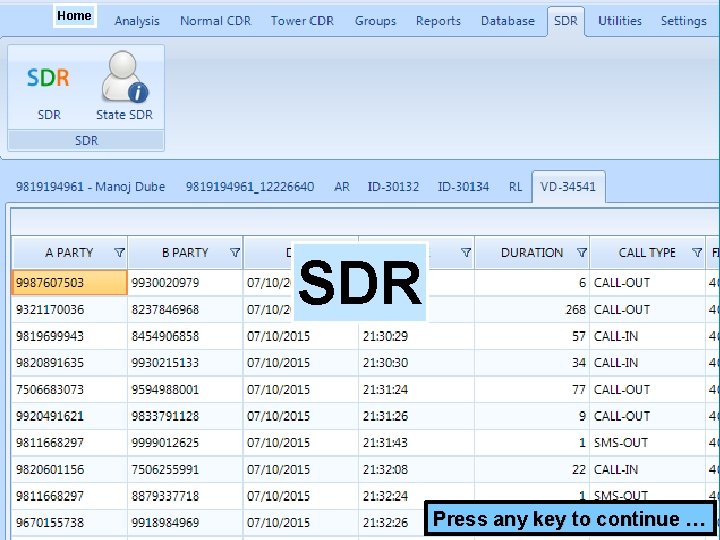Select B party cell 8237846968
720x540 pixels.
click(186, 309)
